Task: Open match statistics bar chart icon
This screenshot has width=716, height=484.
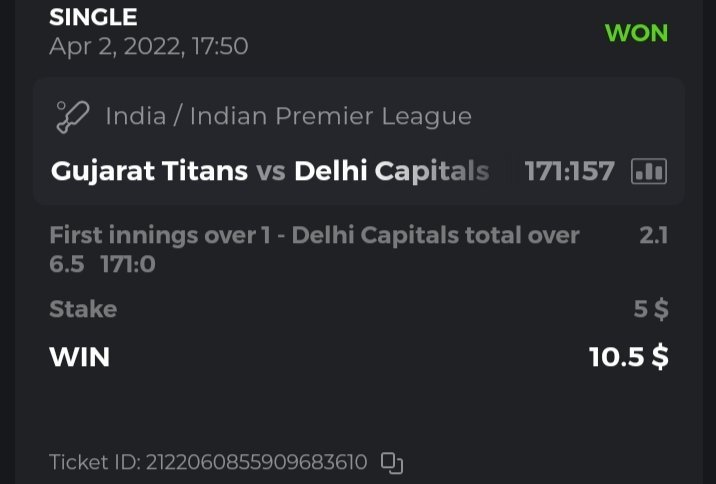Action: [649, 171]
